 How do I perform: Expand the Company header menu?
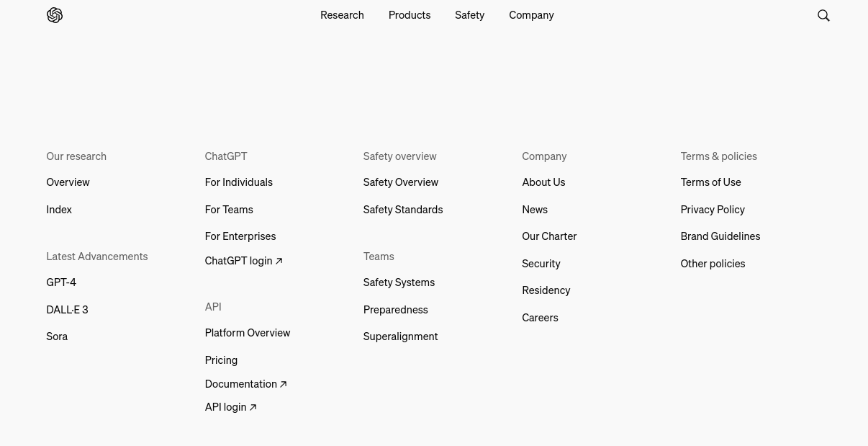(531, 15)
